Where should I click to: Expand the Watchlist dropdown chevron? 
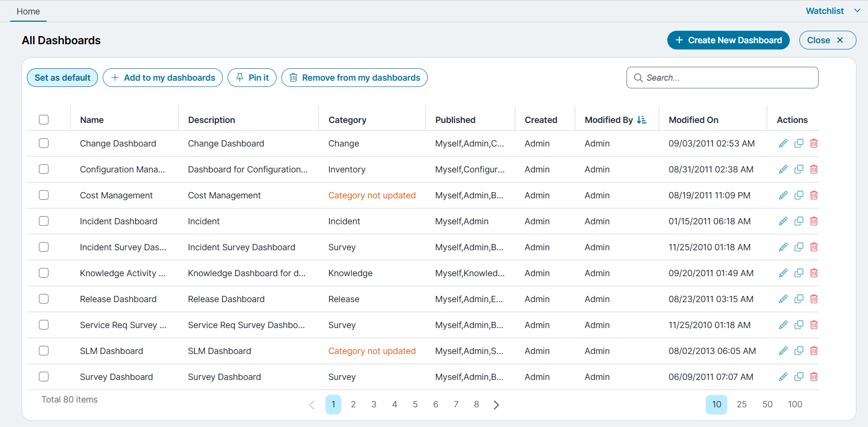(857, 11)
